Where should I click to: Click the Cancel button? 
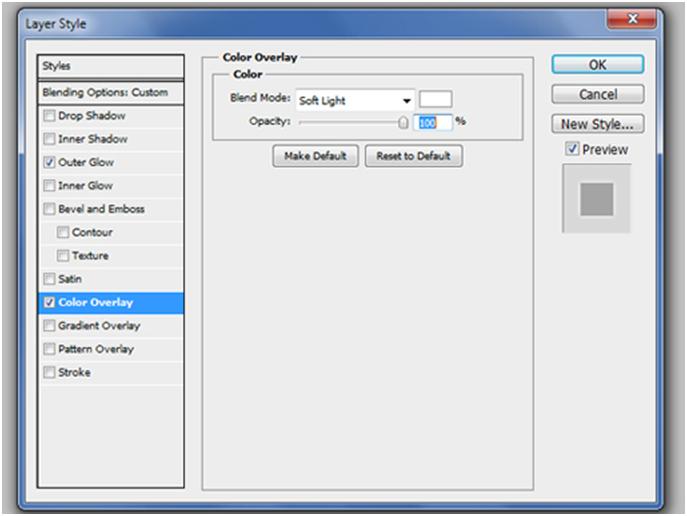pyautogui.click(x=598, y=94)
